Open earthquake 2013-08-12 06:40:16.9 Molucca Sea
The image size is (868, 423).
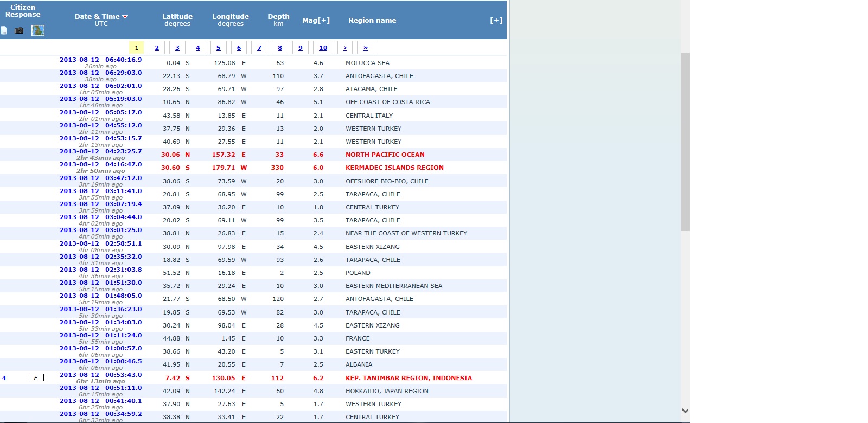pos(100,60)
